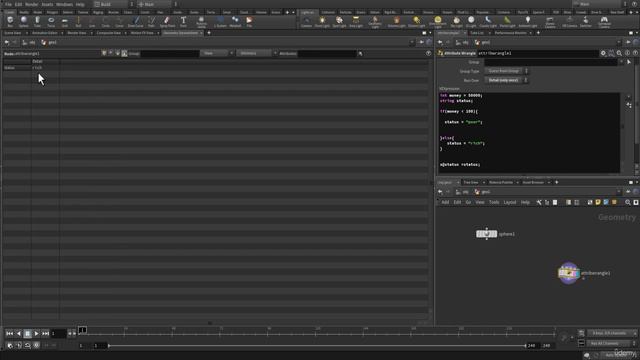Select the Grid shelf tool

pos(64,22)
